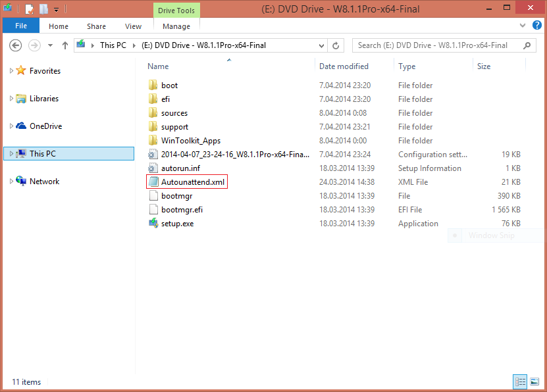Viewport: 547px width, 392px height.
Task: Refresh the current folder view
Action: (x=336, y=45)
